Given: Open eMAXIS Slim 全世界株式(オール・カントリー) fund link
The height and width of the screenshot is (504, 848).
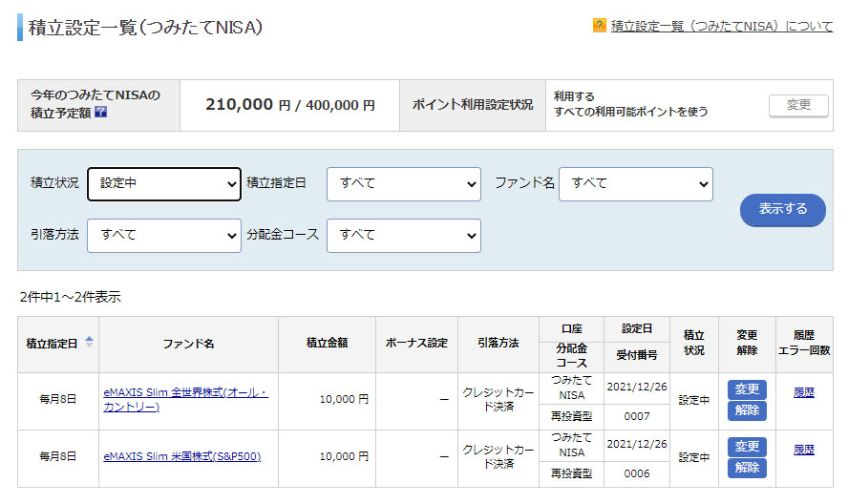Looking at the screenshot, I should (185, 400).
